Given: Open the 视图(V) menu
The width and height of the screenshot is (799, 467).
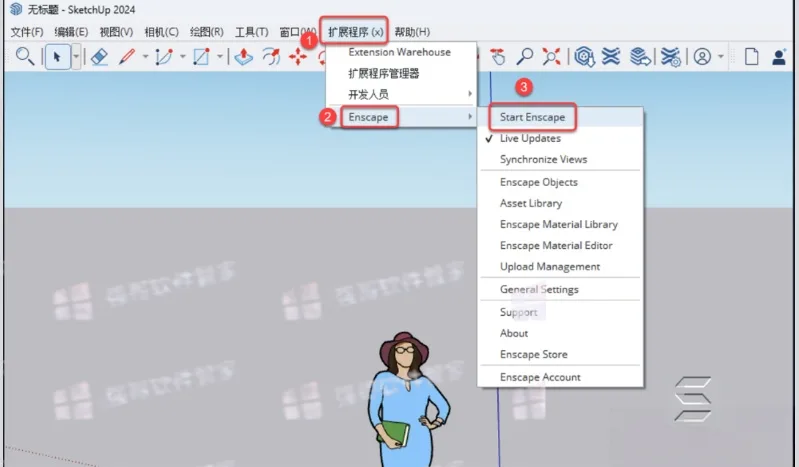Looking at the screenshot, I should pyautogui.click(x=116, y=32).
